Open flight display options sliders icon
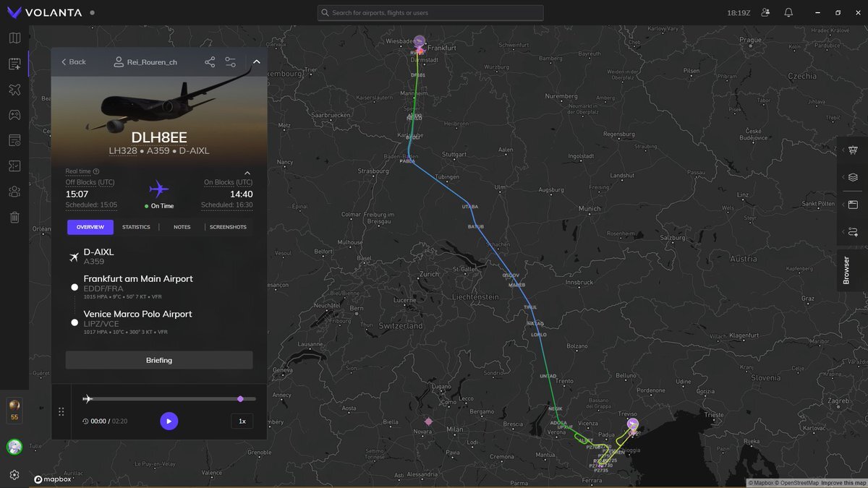 (x=231, y=62)
